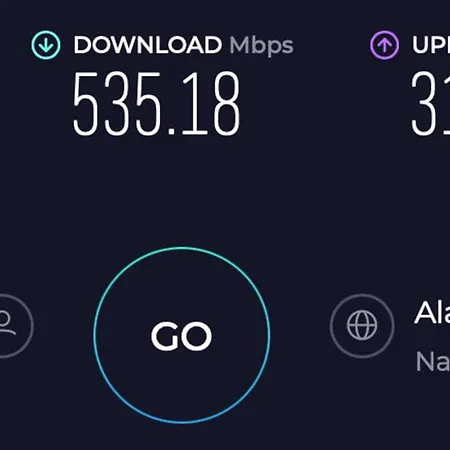Click the Mbps unit label
This screenshot has height=450, width=450.
coord(261,46)
